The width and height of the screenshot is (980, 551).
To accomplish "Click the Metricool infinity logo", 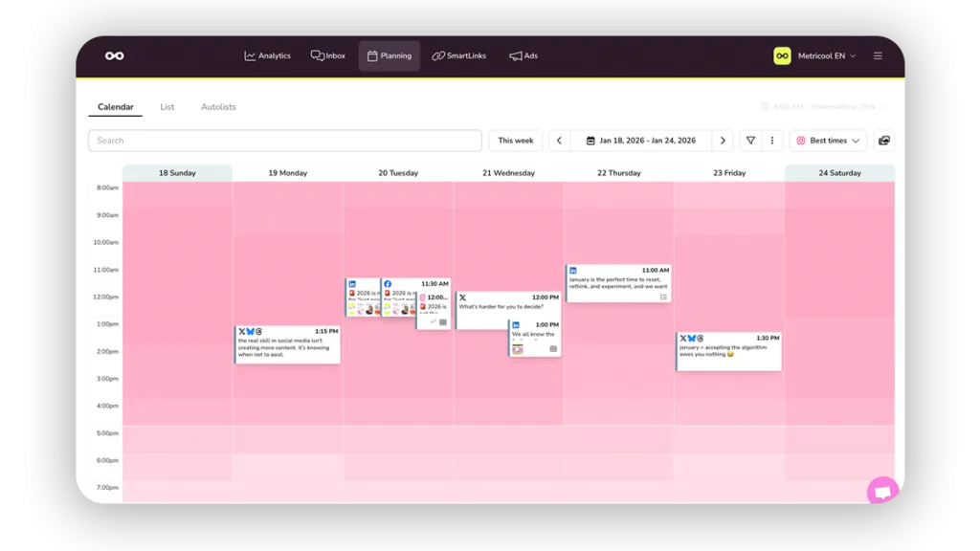I will (x=117, y=55).
